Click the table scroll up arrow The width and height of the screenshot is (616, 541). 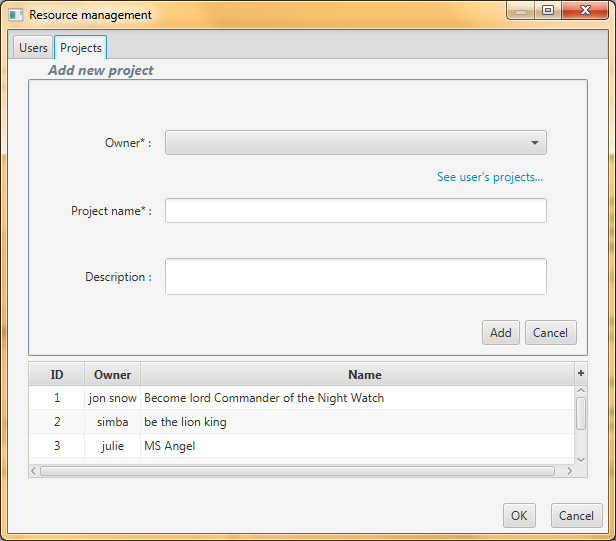pos(581,391)
